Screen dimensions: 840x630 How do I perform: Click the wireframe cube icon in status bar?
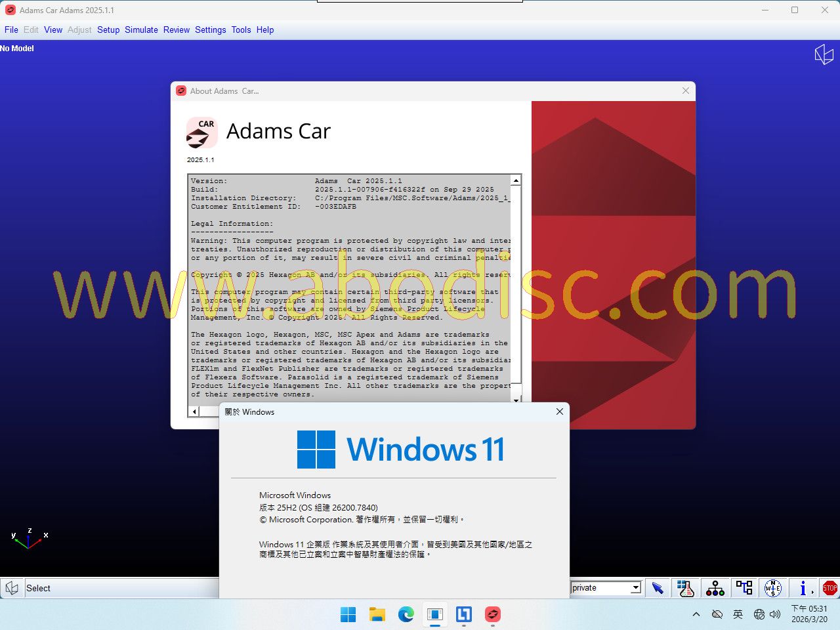click(12, 588)
